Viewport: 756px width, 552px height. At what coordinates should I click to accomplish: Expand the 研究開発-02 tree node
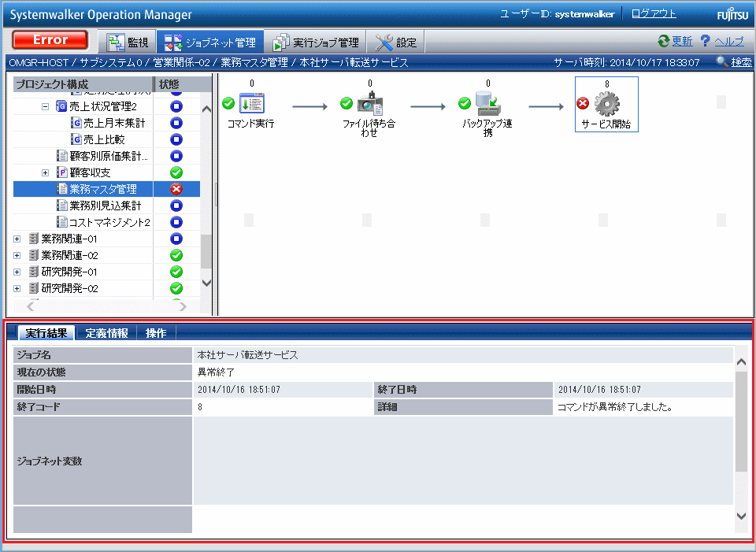pos(17,288)
